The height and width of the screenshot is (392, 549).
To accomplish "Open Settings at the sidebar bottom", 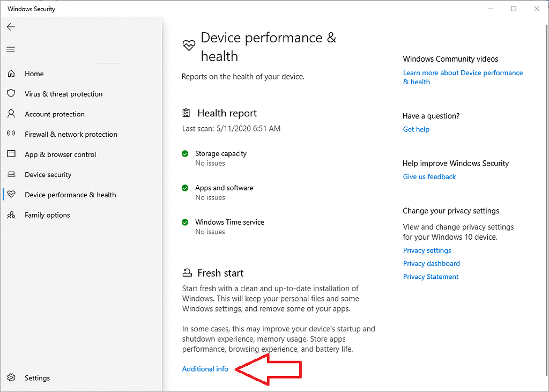I will coord(81,378).
